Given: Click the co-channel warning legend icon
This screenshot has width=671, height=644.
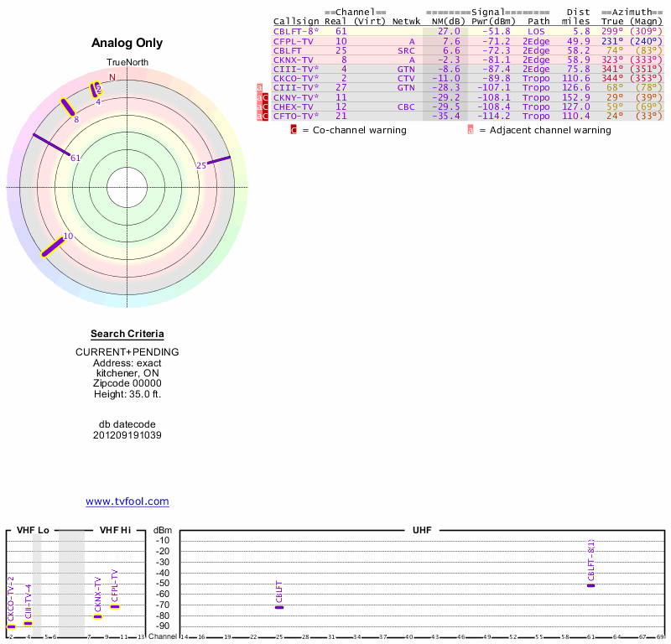Looking at the screenshot, I should [294, 130].
